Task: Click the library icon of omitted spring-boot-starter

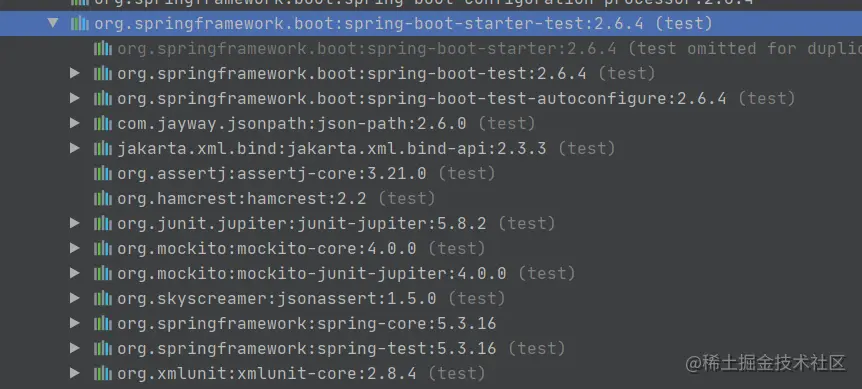Action: (103, 48)
